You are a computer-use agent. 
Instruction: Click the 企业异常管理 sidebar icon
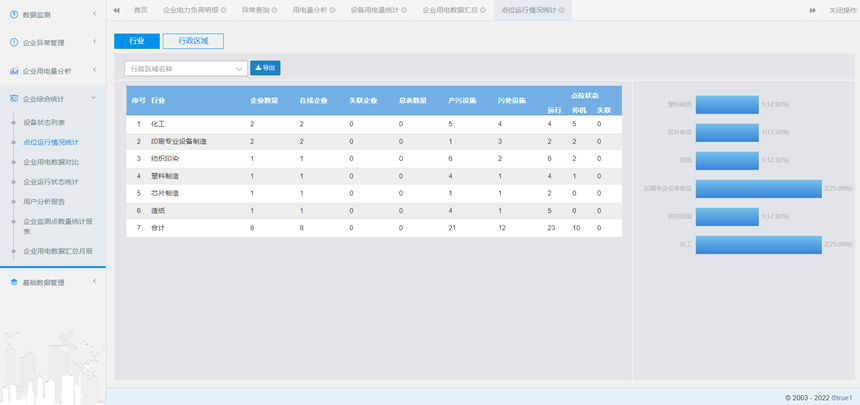pos(14,43)
